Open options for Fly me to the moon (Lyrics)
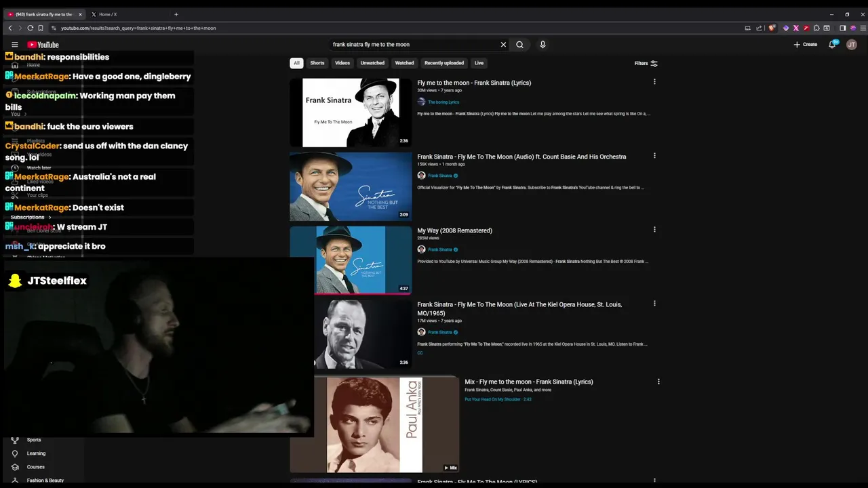This screenshot has width=868, height=488. [654, 82]
